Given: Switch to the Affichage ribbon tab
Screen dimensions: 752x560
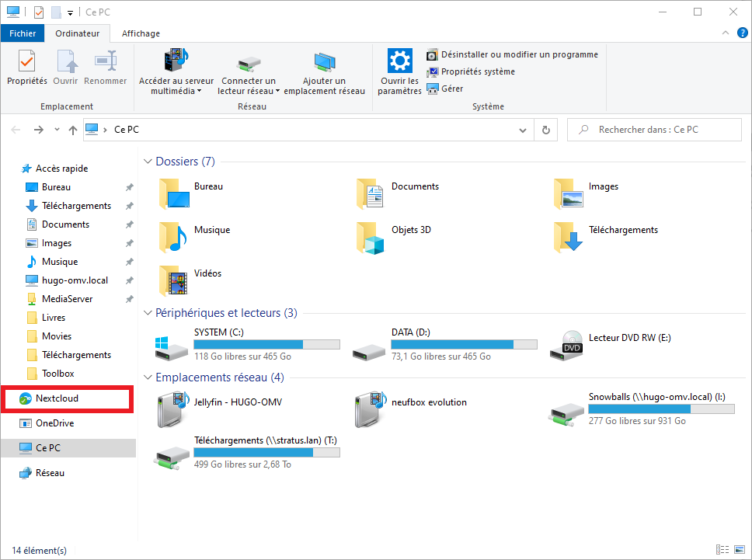Looking at the screenshot, I should tap(141, 33).
